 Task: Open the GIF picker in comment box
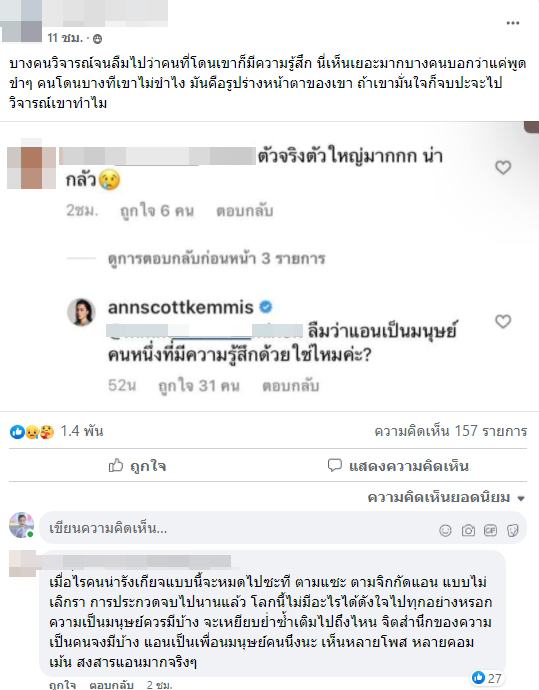tap(490, 531)
